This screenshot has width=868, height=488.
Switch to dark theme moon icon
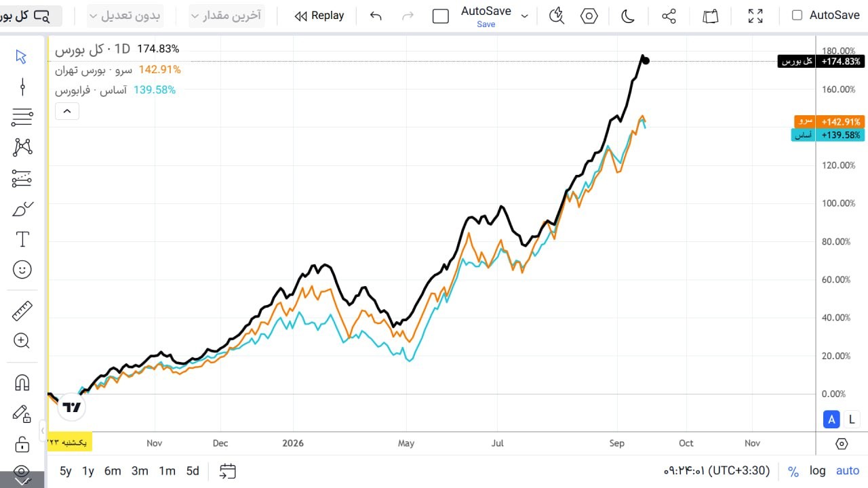(x=628, y=16)
